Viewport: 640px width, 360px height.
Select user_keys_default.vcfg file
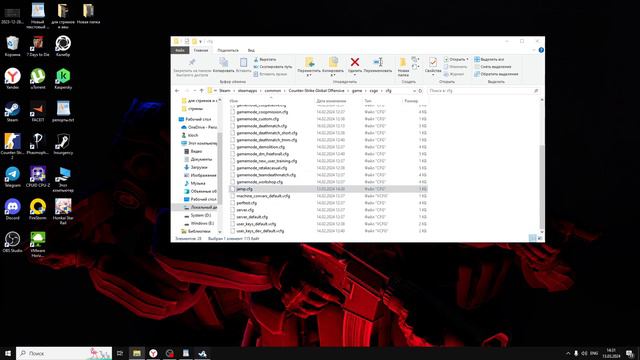click(x=256, y=224)
